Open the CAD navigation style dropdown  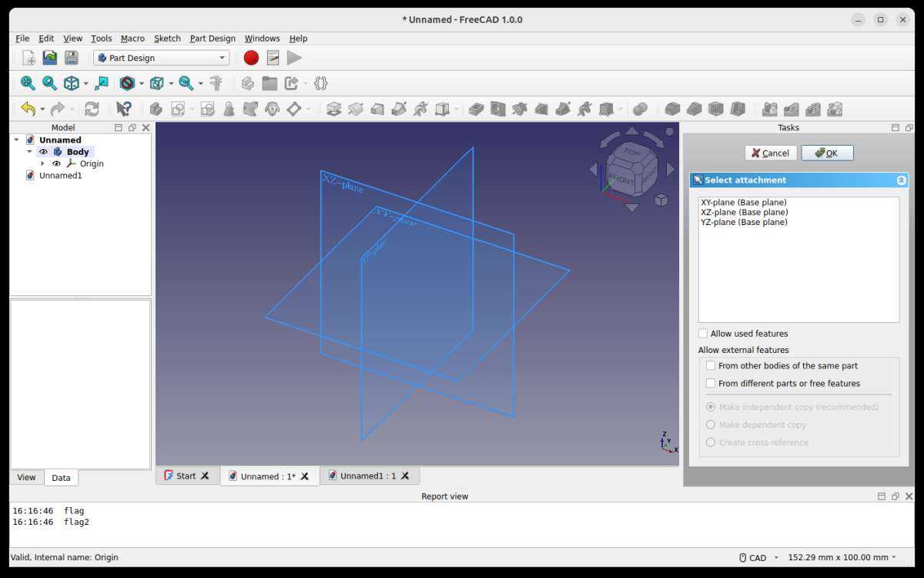point(758,557)
